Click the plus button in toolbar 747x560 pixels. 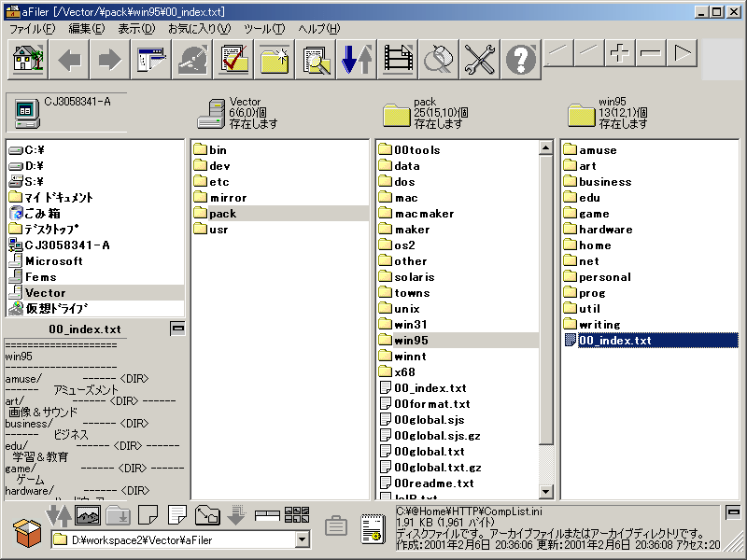(x=620, y=53)
